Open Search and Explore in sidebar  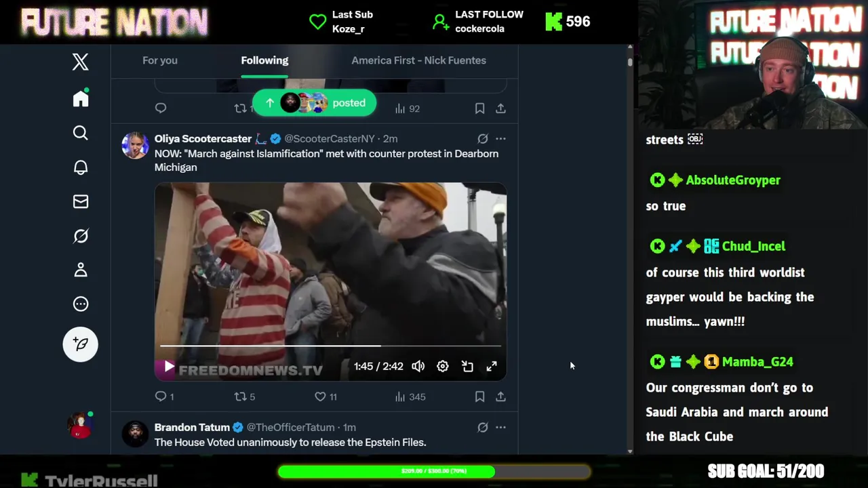81,133
